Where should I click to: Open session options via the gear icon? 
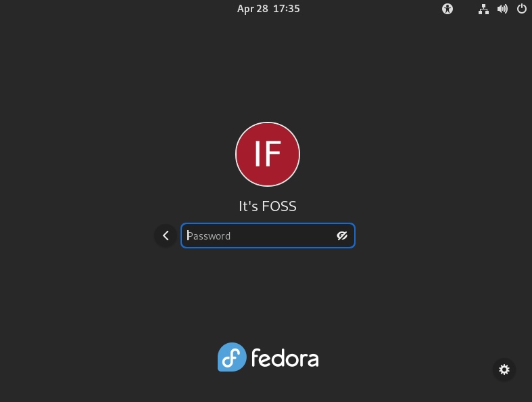point(504,370)
